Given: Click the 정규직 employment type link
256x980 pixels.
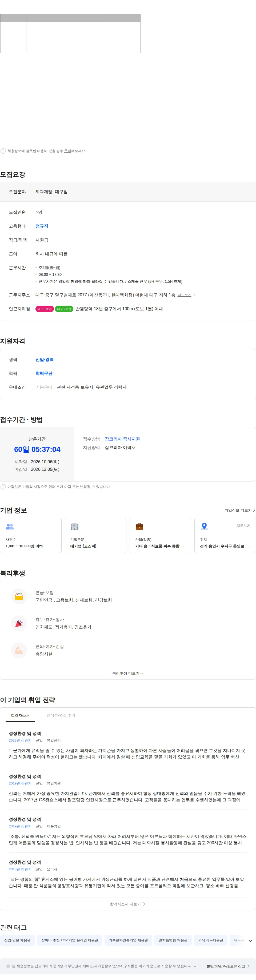Looking at the screenshot, I should coord(42,226).
